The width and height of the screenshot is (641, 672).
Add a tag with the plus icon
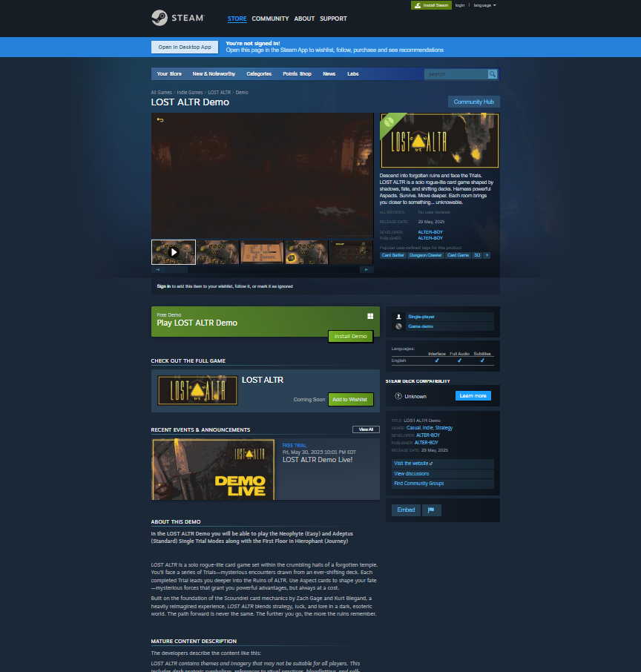click(487, 255)
